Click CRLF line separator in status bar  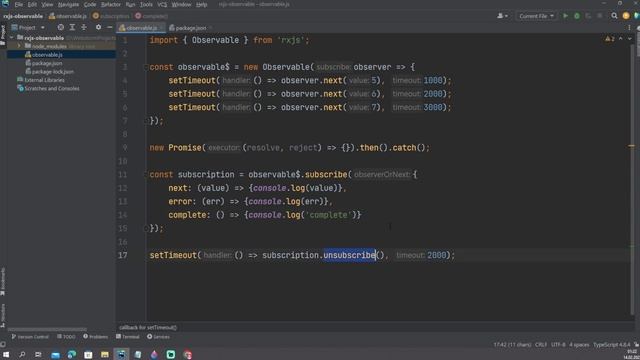541,344
